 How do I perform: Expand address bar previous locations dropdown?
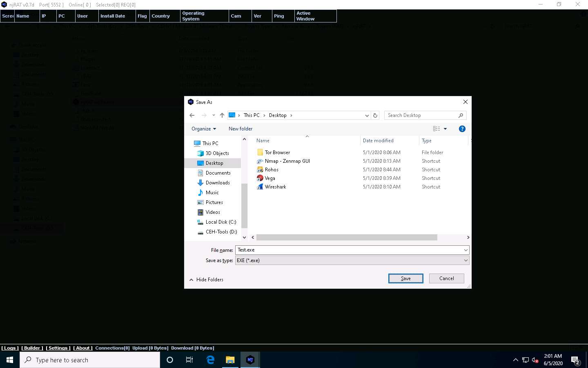[367, 115]
